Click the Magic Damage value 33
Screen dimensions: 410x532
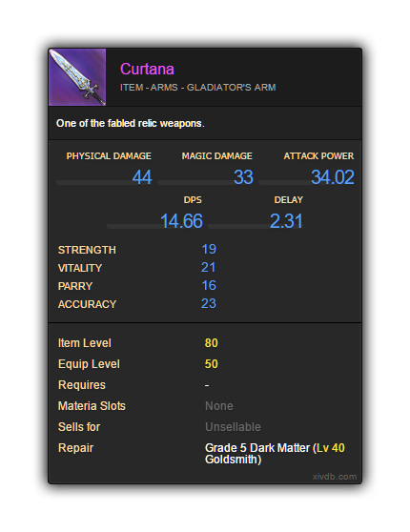pos(243,177)
